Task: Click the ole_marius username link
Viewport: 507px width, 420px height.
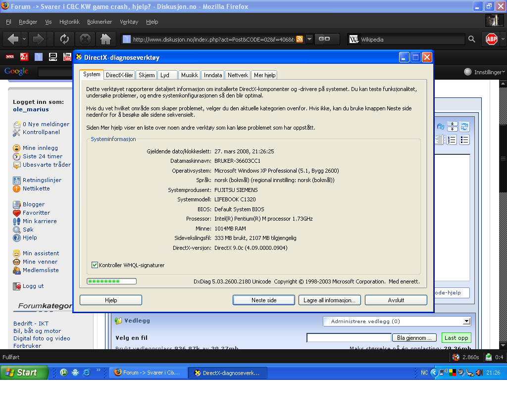Action: click(x=31, y=109)
